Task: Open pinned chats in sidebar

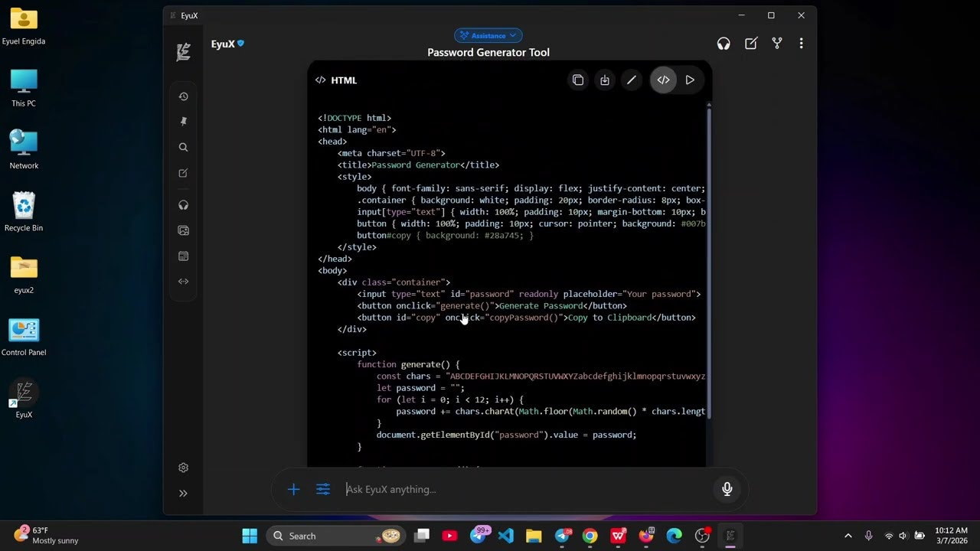Action: click(x=183, y=122)
